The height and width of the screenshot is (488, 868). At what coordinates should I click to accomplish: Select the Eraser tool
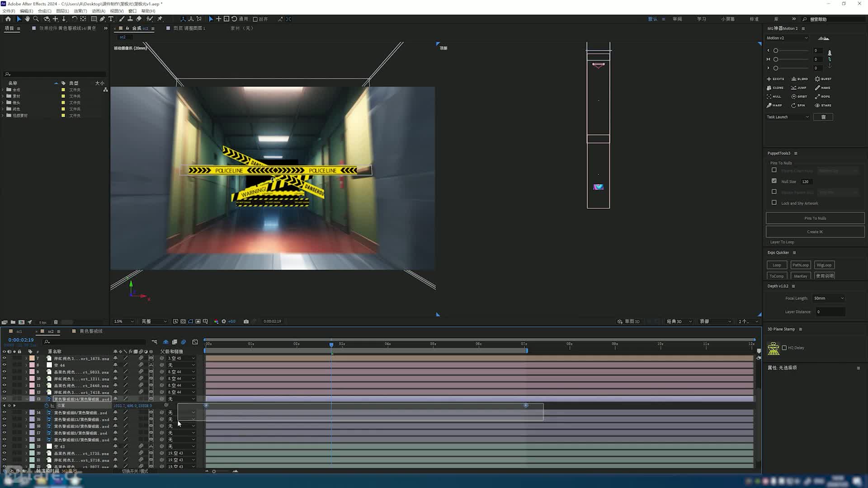click(x=139, y=19)
